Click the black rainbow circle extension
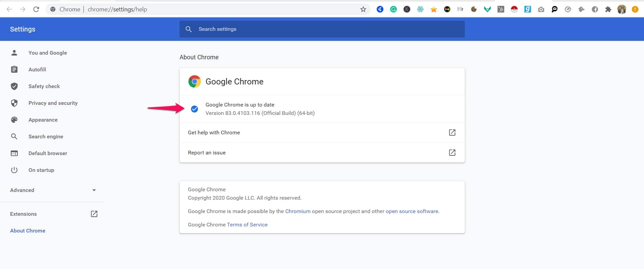This screenshot has width=644, height=269. [x=447, y=9]
